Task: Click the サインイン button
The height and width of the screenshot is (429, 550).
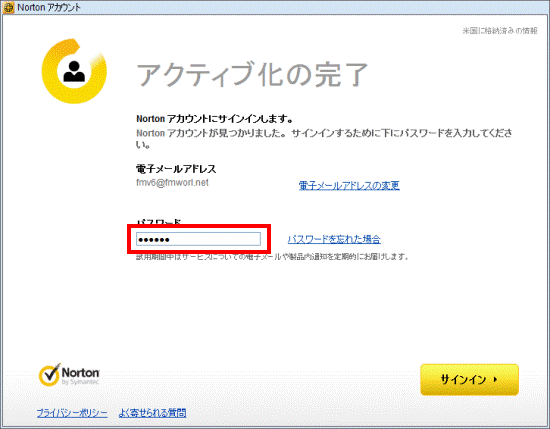Action: click(x=469, y=380)
